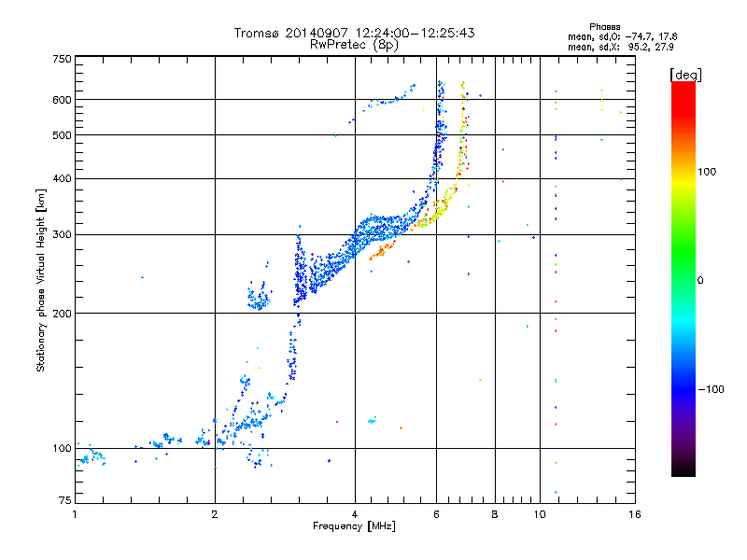The width and height of the screenshot is (747, 560).
Task: Click the y-axis tick label '600'
Action: [62, 100]
